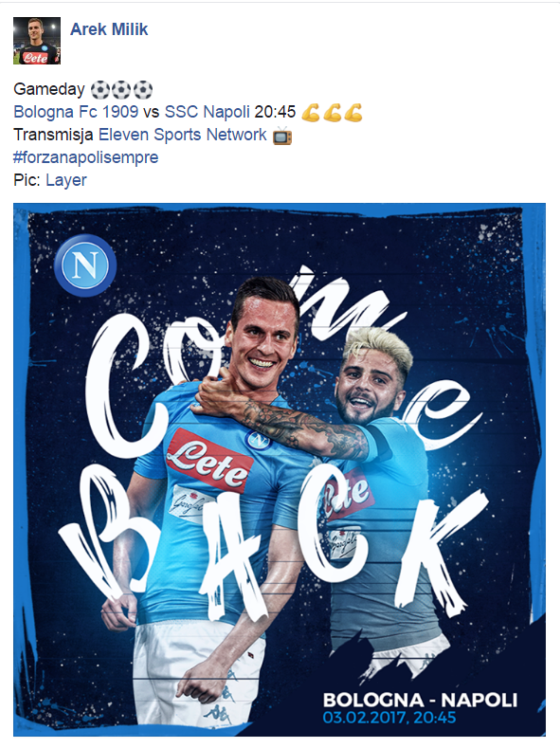Click the BOLOGNA - NAPOLI caption in poster

coord(420,700)
